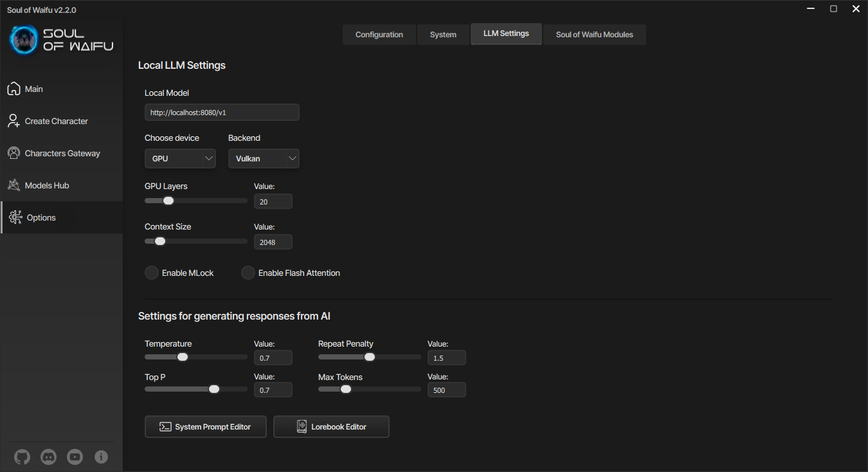Click the Max Tokens value field
Image resolution: width=868 pixels, height=472 pixels.
[447, 390]
